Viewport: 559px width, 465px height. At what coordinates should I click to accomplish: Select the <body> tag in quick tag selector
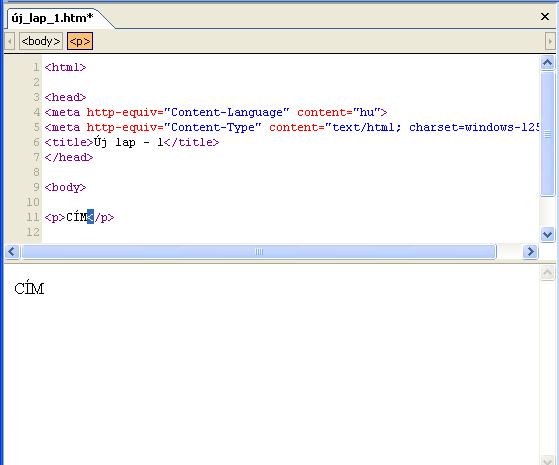(41, 41)
